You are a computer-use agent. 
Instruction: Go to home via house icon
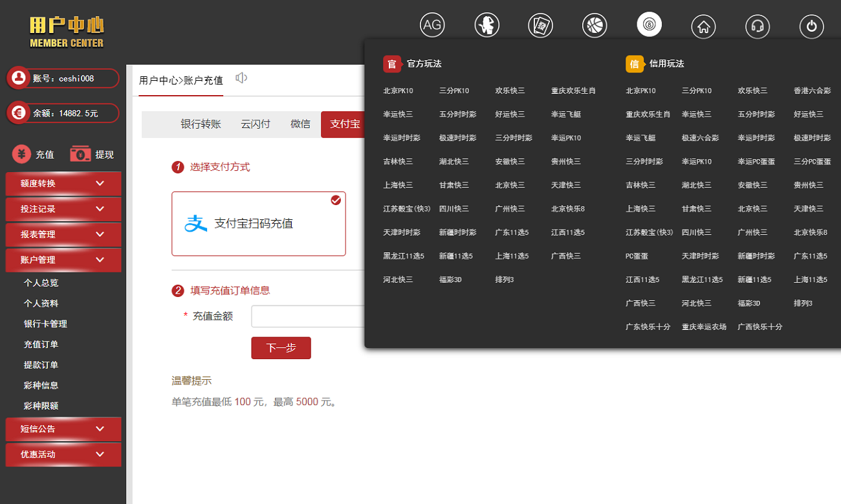pos(703,27)
